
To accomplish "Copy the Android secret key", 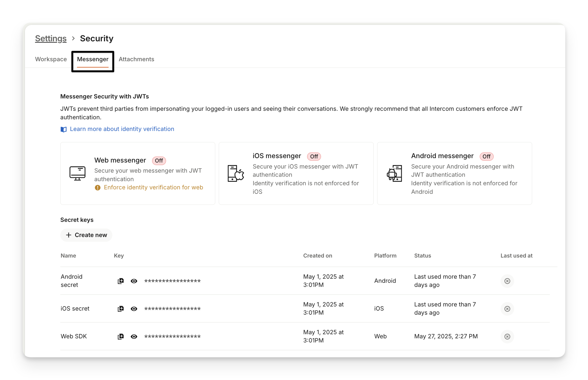I will pos(121,281).
